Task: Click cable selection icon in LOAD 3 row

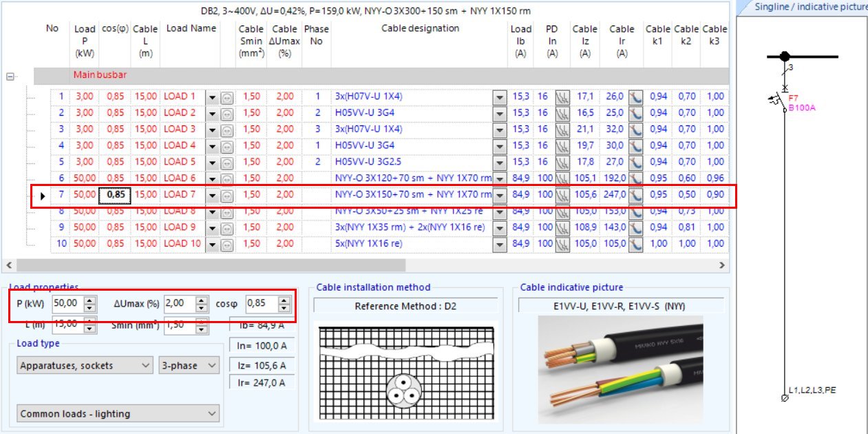Action: coord(635,130)
